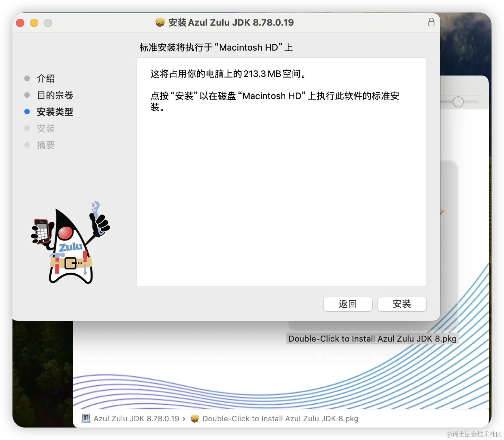
Task: Click the 返回 button to go back
Action: point(348,304)
